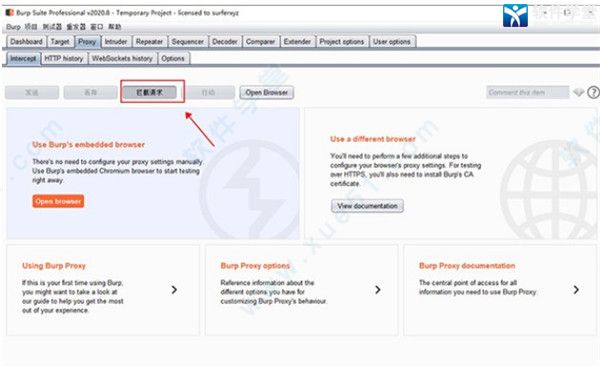Click the View documentation button
This screenshot has width=600, height=376.
point(367,206)
